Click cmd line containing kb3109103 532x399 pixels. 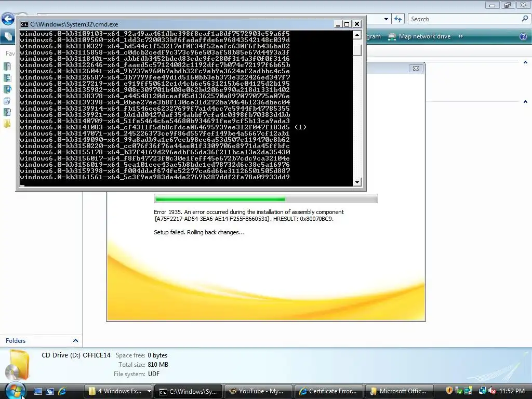pyautogui.click(x=155, y=34)
